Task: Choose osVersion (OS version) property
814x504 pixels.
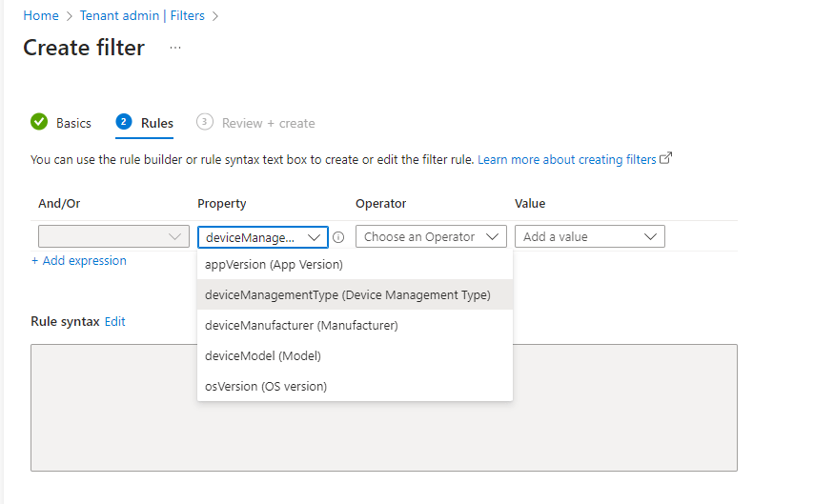Action: click(x=266, y=387)
